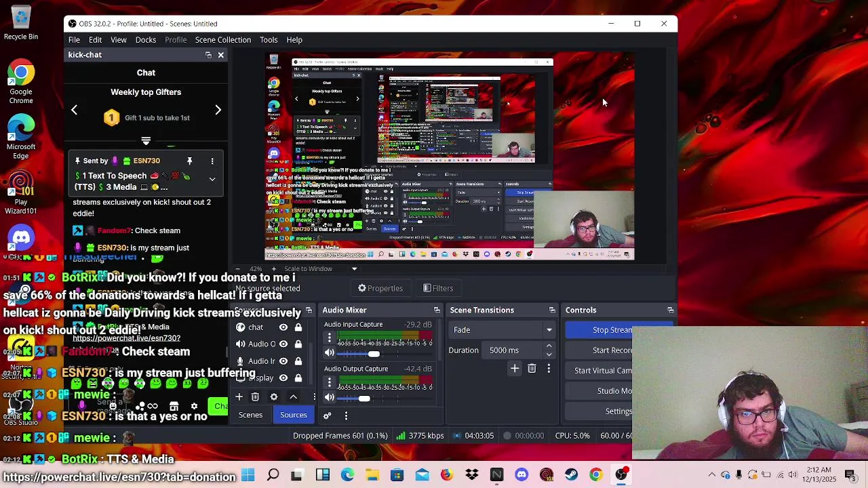The width and height of the screenshot is (868, 488).
Task: Mute Audio Input Capture
Action: click(330, 353)
